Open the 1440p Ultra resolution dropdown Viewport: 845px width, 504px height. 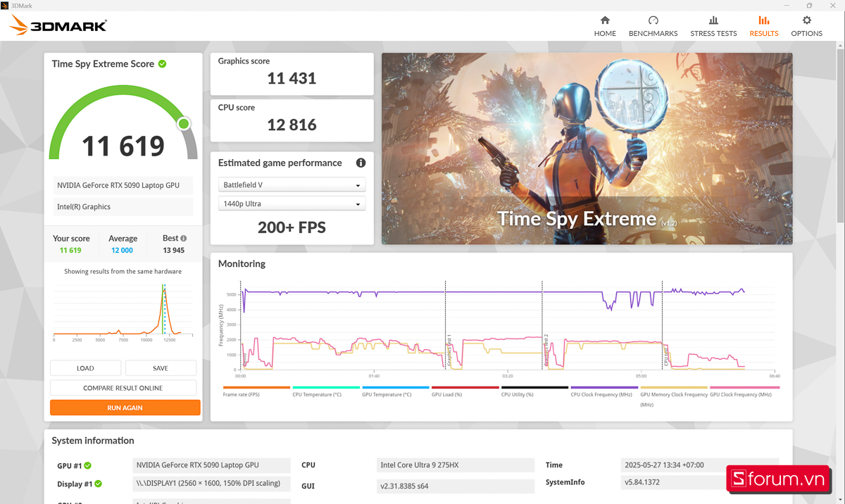[x=292, y=204]
